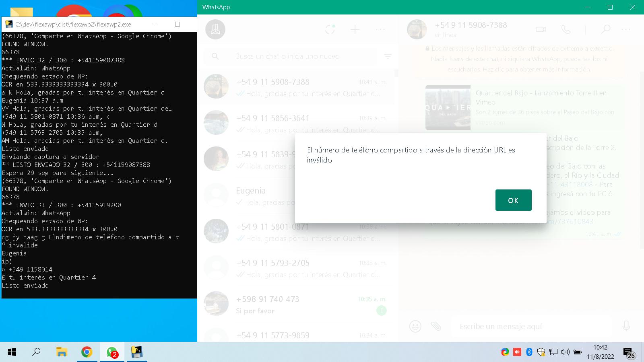Viewport: 644px width, 362px height.
Task: Click the flexawp2.exe console title bar icon
Action: 9,24
